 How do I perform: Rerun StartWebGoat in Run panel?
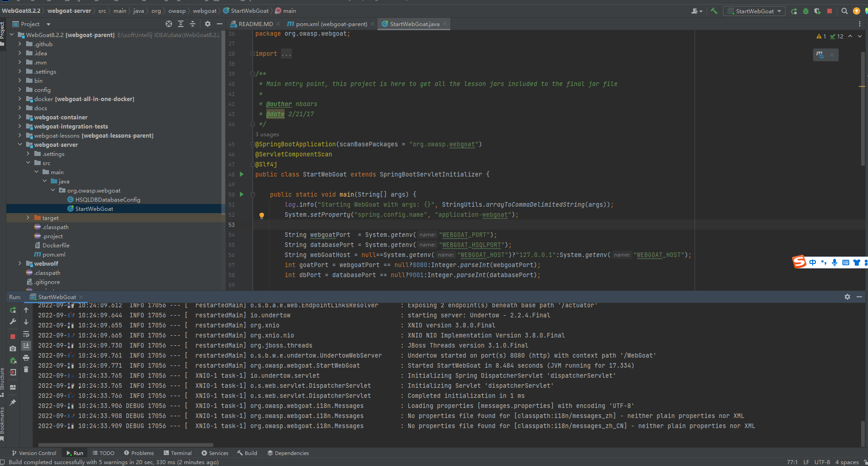[x=13, y=310]
